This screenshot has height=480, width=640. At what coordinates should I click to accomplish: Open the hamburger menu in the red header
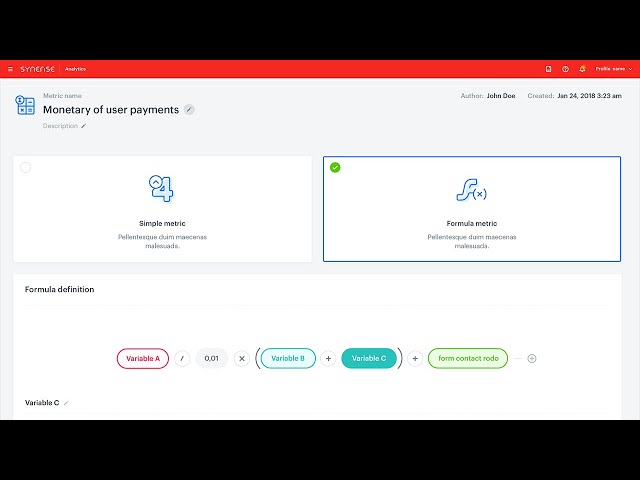pos(11,69)
